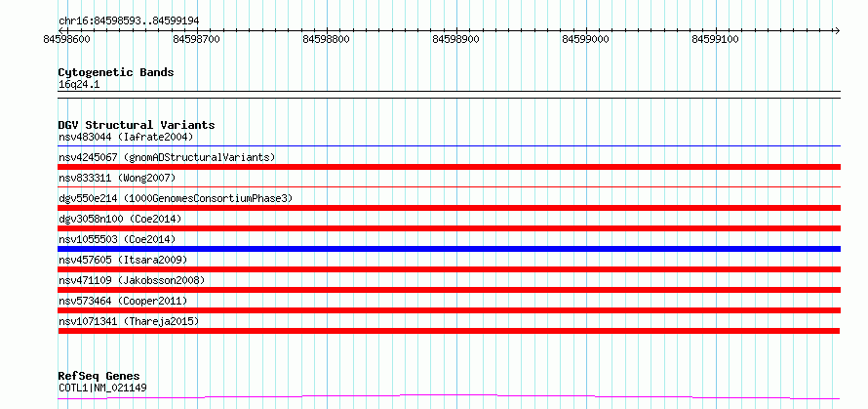Click the red bar for dgv3058n100
This screenshot has height=409, width=868.
(x=450, y=228)
